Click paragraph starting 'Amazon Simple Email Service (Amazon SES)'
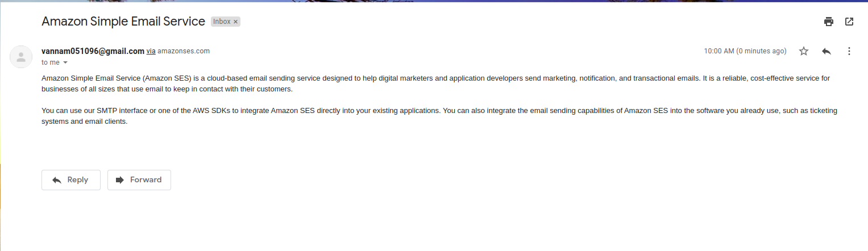Screen dimensions: 868x251 [437, 83]
